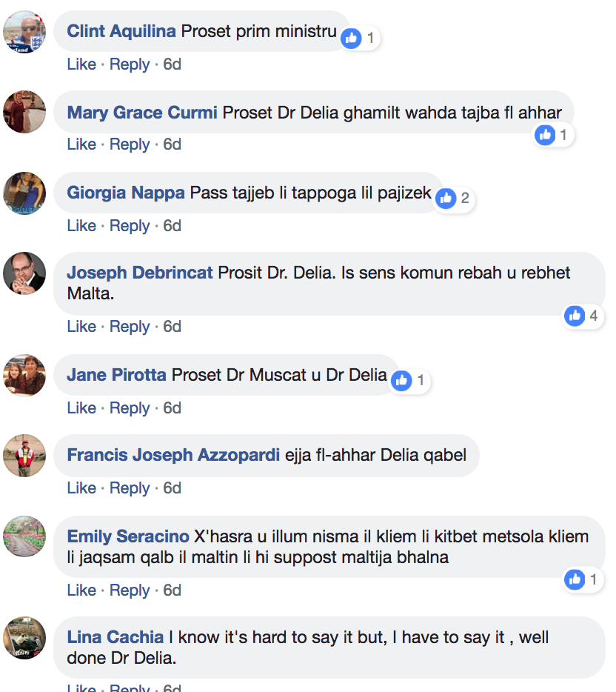The image size is (616, 692).
Task: Click the like reaction icon on Clint Aquilina's comment
Action: tap(352, 38)
